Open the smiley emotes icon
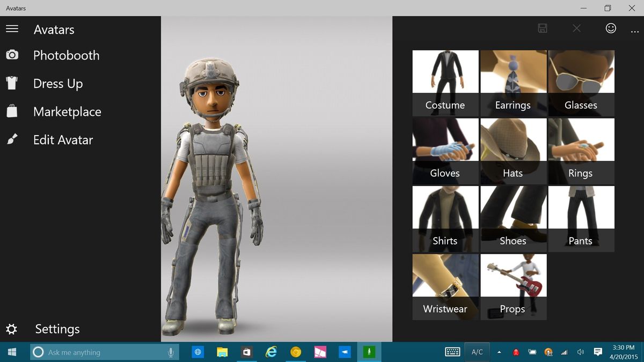Viewport: 644px width, 362px height. (611, 28)
